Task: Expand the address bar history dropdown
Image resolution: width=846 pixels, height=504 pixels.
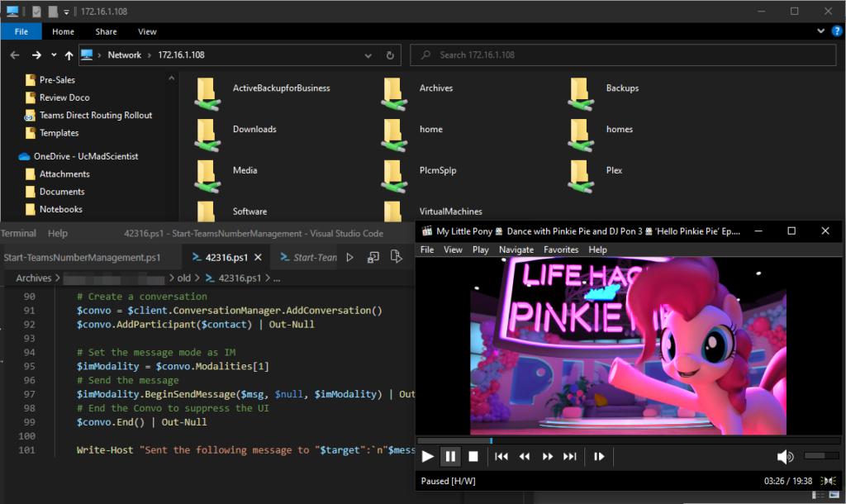Action: pos(368,55)
